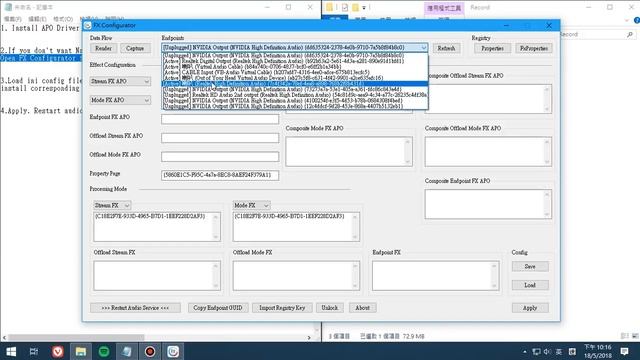The height and width of the screenshot is (360, 640).
Task: Open the Mode FX APO dropdown
Action: pyautogui.click(x=120, y=100)
